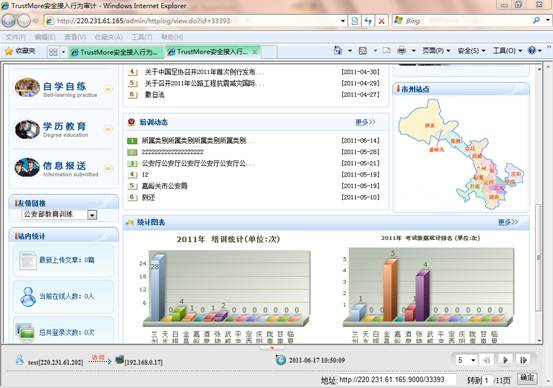
Task: Expand the 公安部教育训练 links dropdown
Action: click(92, 214)
